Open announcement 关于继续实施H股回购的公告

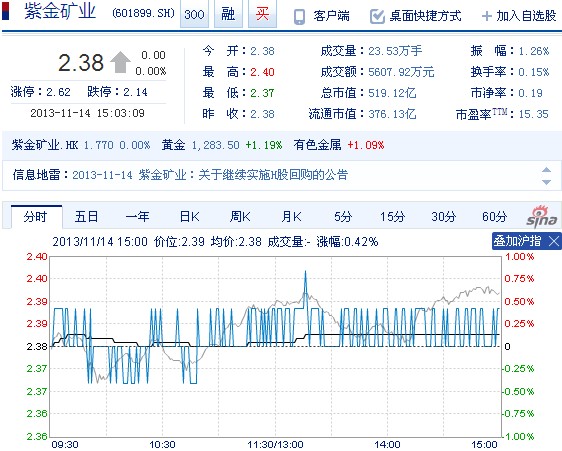click(x=273, y=175)
